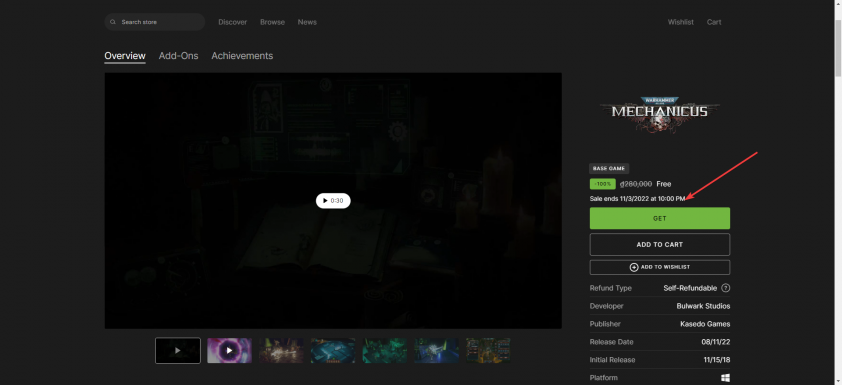
Task: Click the plus icon on Add to Wishlist
Action: pyautogui.click(x=634, y=267)
